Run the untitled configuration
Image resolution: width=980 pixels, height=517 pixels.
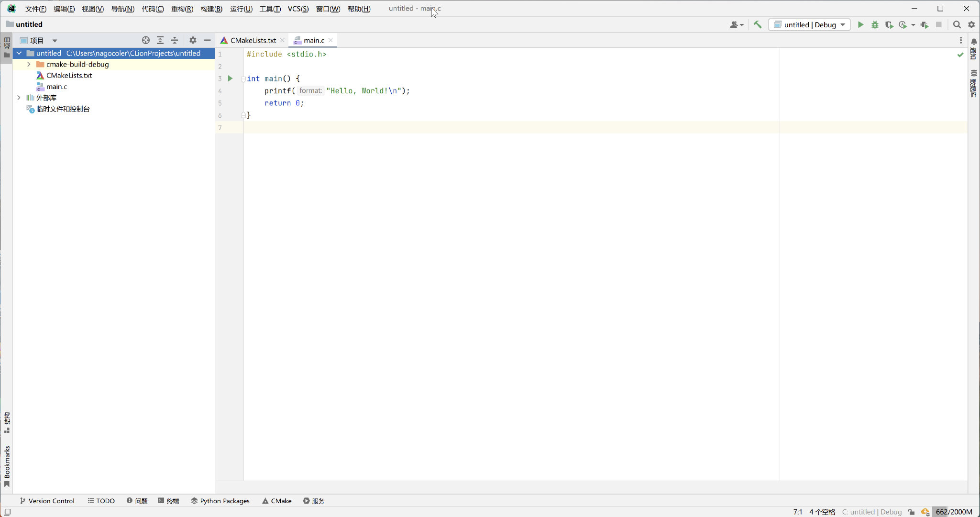860,24
